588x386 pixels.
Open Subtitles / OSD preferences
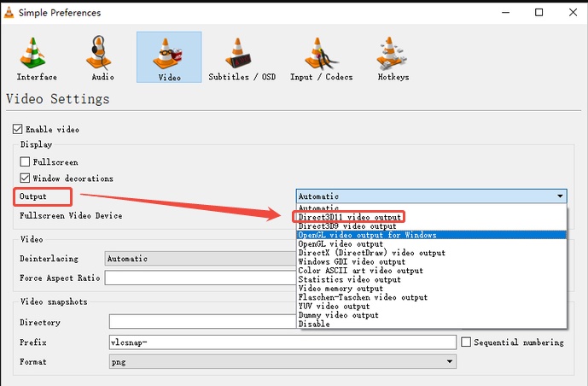pyautogui.click(x=242, y=58)
